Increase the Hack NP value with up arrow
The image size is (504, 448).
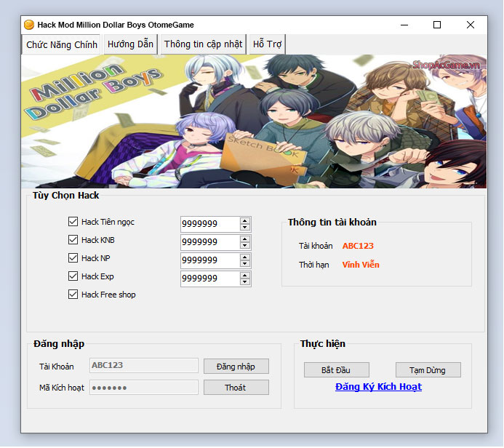245,257
